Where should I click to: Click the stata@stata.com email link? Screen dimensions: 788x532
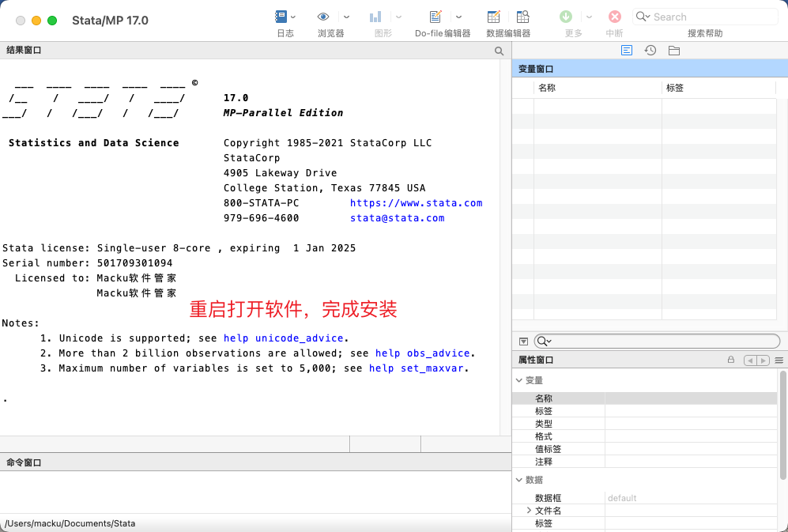pos(397,218)
